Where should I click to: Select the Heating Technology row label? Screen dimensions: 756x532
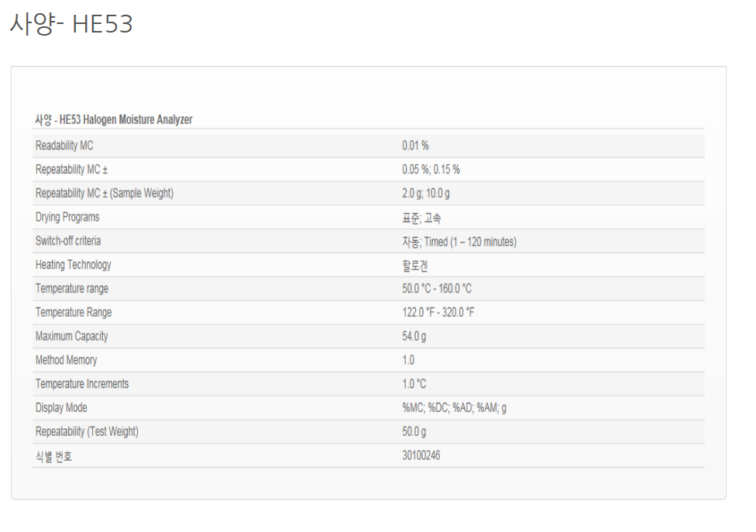[x=74, y=265]
